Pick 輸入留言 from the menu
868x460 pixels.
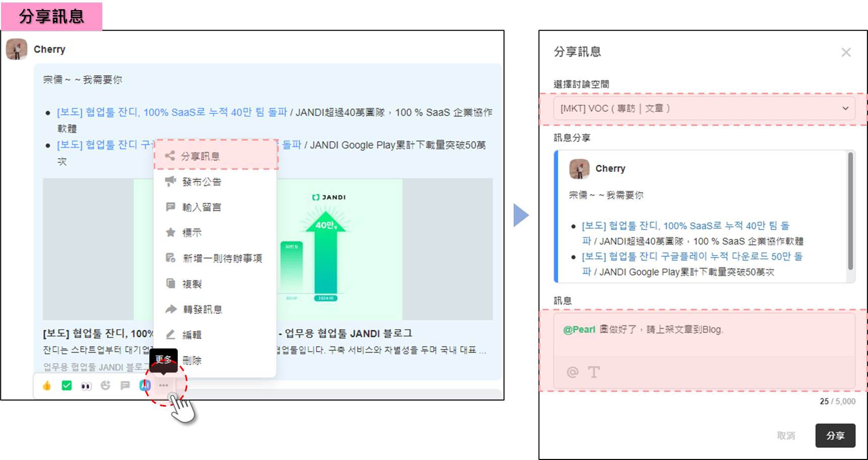point(216,207)
